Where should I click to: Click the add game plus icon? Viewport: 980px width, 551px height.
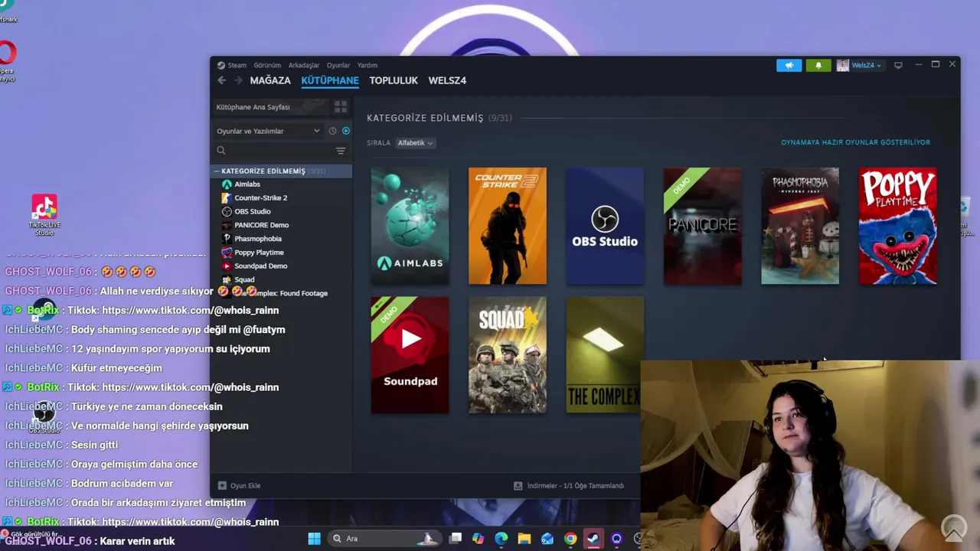(222, 486)
